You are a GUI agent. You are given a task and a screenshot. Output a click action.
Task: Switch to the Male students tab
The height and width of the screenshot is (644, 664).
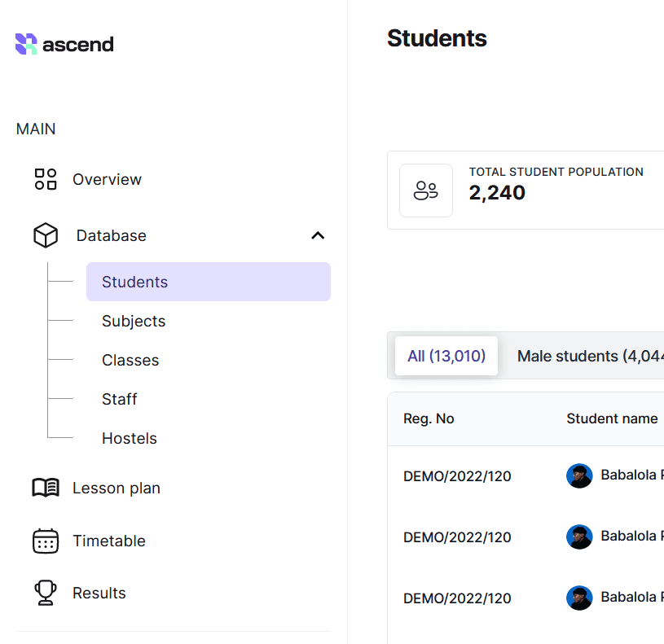589,356
